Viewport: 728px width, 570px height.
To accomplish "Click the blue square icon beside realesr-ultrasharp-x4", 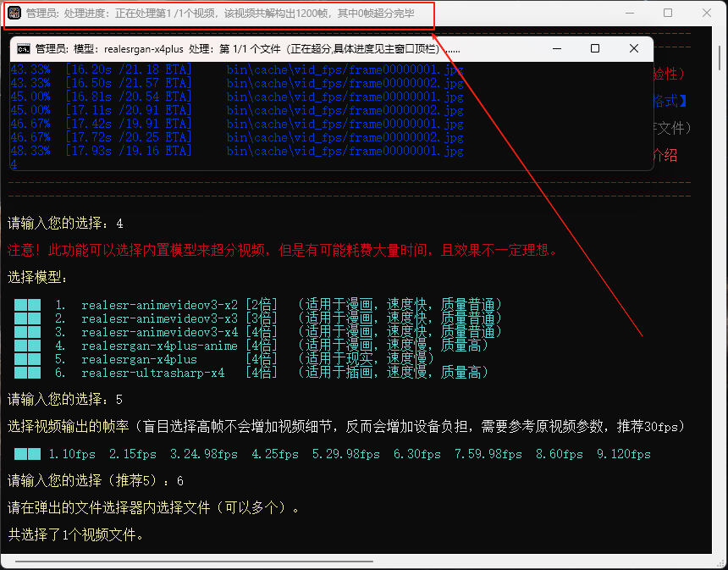I will pos(27,371).
